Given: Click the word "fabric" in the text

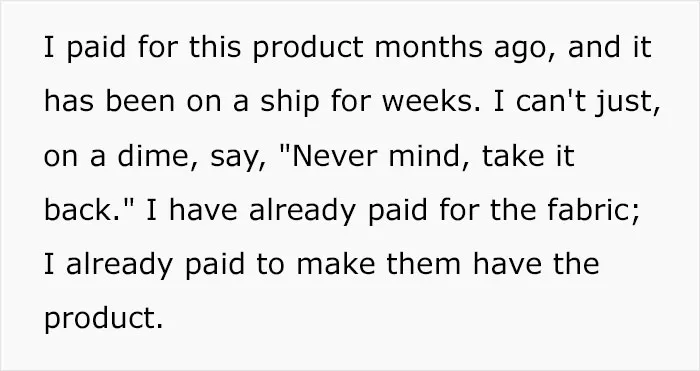Looking at the screenshot, I should point(589,210).
